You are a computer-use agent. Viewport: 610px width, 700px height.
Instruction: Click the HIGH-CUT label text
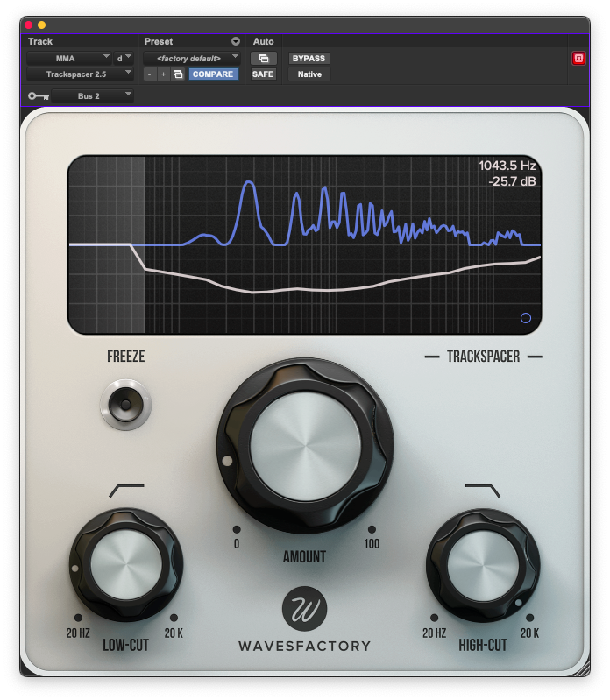pyautogui.click(x=483, y=645)
